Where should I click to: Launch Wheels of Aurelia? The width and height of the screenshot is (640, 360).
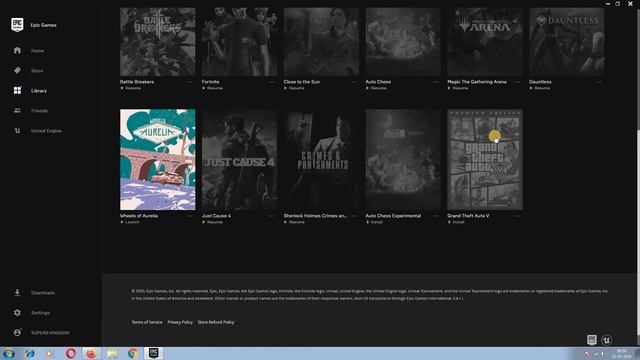130,222
